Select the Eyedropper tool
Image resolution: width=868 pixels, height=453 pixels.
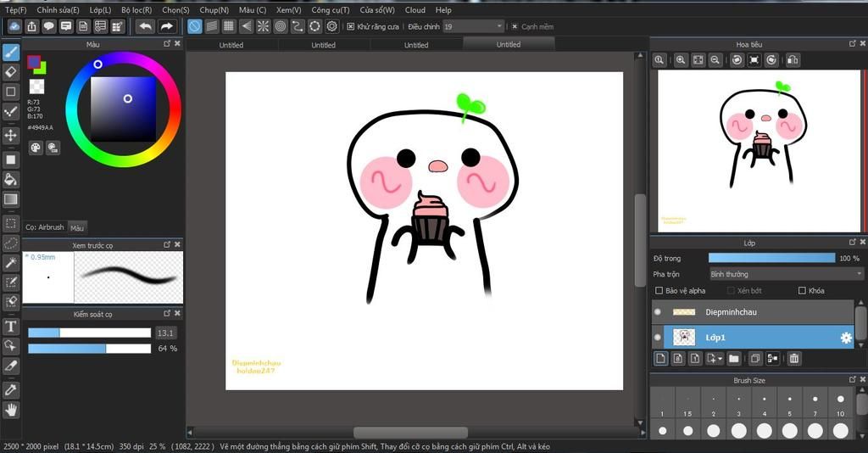click(x=10, y=390)
